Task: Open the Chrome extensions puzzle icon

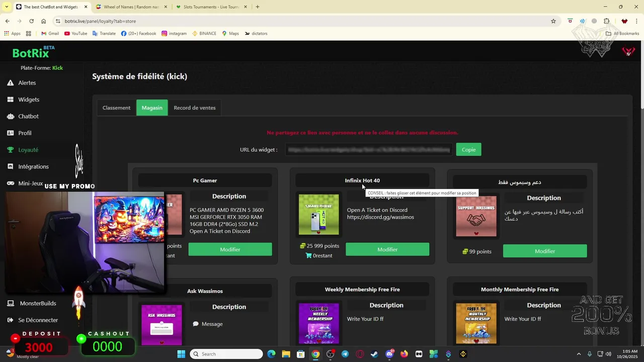Action: [x=606, y=21]
